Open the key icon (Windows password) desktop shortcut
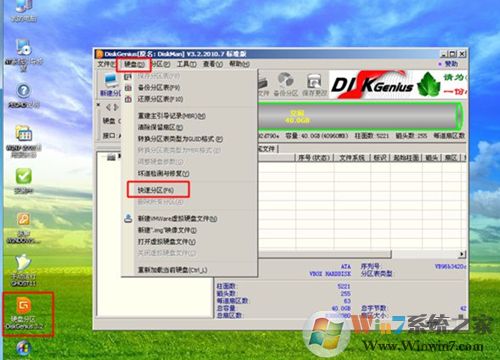The width and height of the screenshot is (500, 360). (x=23, y=228)
